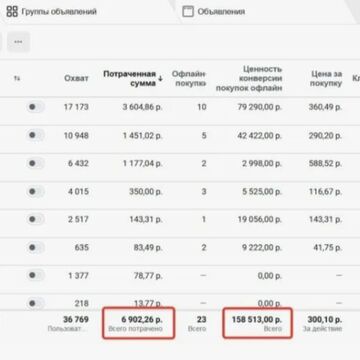The width and height of the screenshot is (360, 360).
Task: Click the 9 222,00 р. conversion value
Action: [262, 248]
